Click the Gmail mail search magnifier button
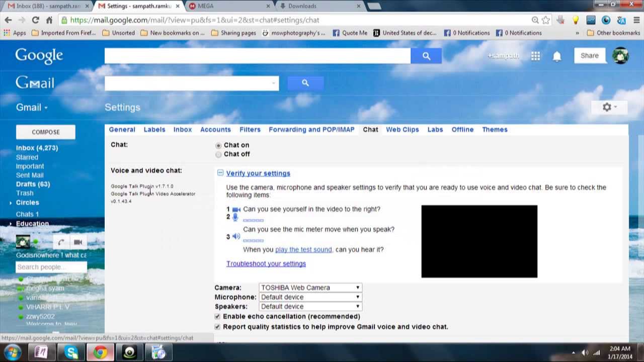 [305, 83]
